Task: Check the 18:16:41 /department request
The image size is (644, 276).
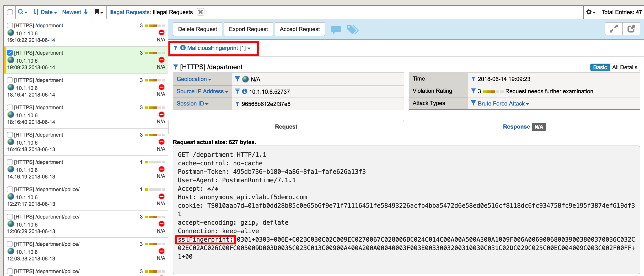Action: [x=10, y=80]
